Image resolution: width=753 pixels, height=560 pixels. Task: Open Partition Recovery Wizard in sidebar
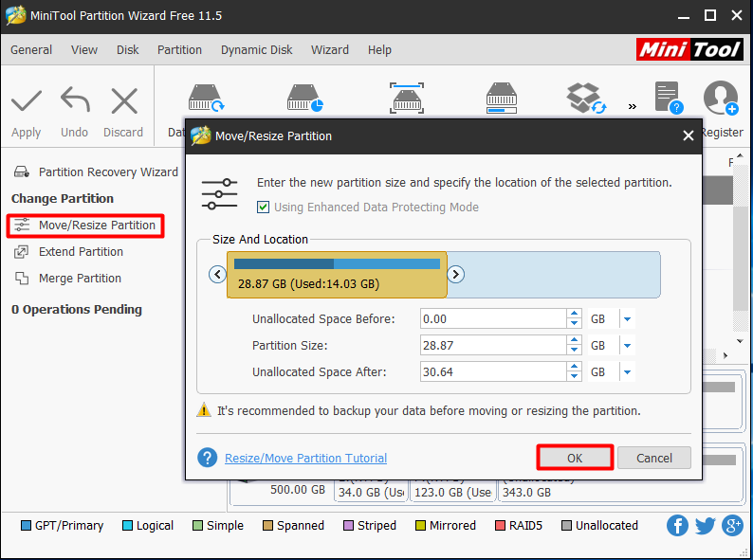point(96,172)
